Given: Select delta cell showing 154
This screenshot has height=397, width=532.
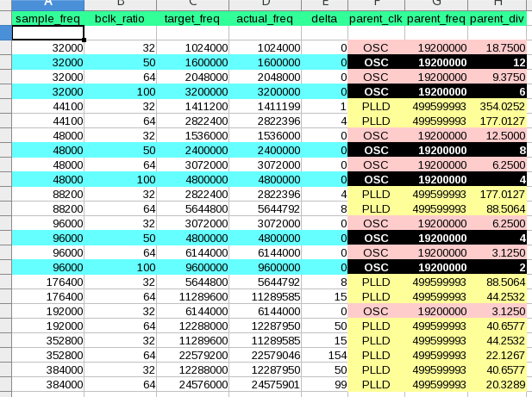Looking at the screenshot, I should coord(324,355).
